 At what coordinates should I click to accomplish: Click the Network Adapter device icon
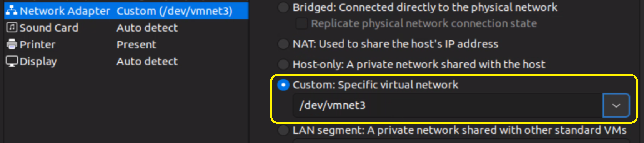12,11
